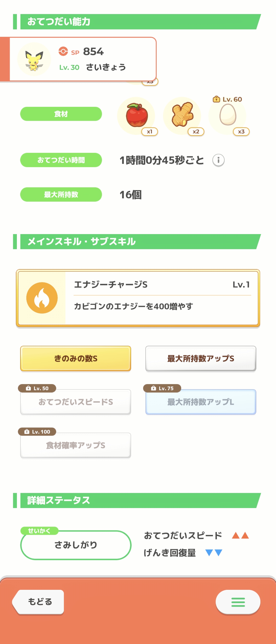Tap the さみしがり nature box
This screenshot has height=644, width=276.
[x=76, y=545]
